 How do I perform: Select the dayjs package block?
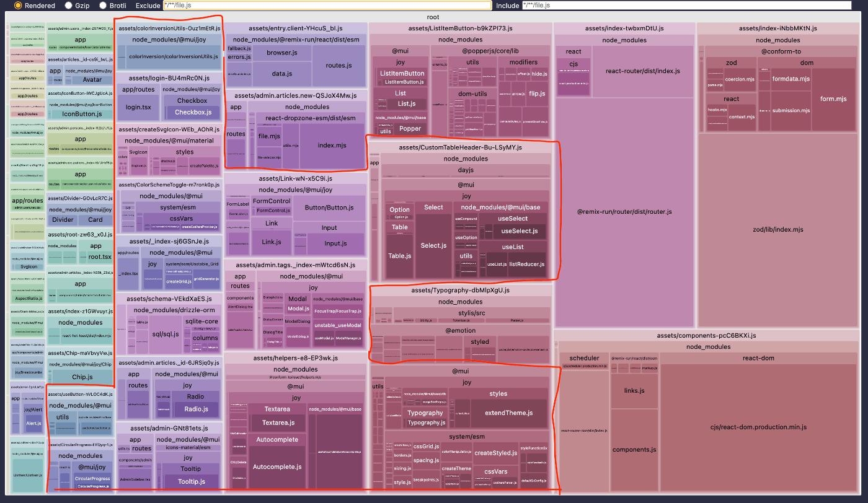[x=465, y=170]
